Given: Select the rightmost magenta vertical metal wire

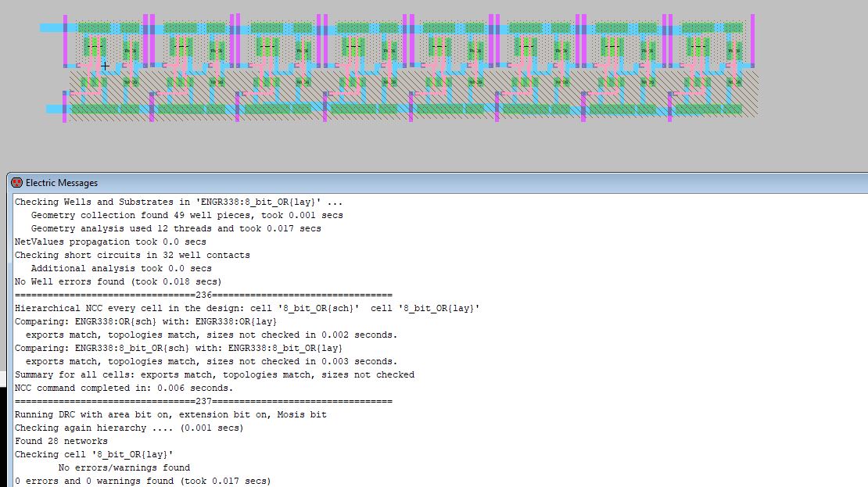Looking at the screenshot, I should pyautogui.click(x=752, y=39).
